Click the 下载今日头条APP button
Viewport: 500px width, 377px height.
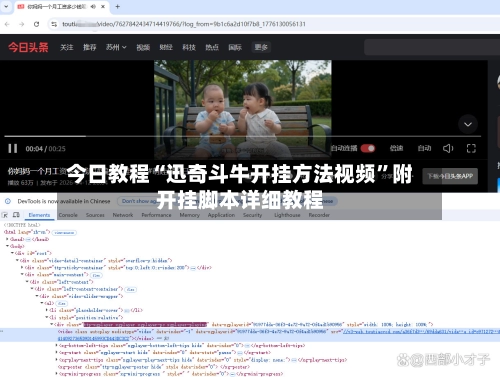tap(450, 176)
